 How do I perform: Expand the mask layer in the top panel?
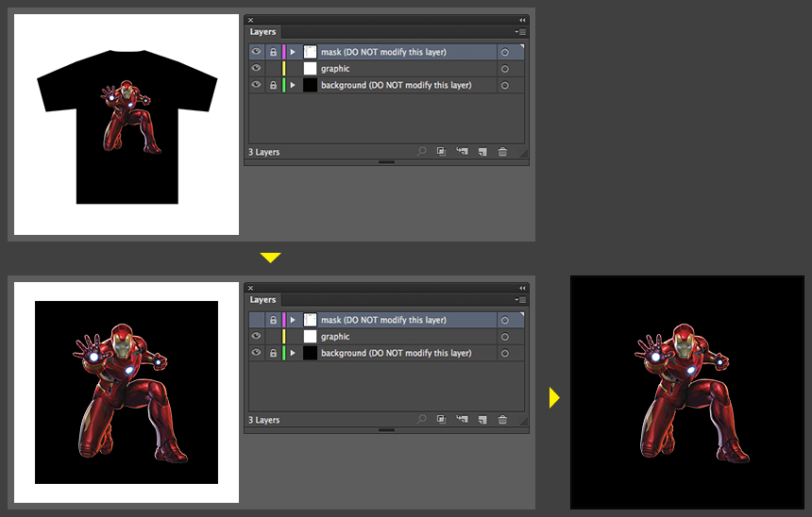click(x=293, y=52)
